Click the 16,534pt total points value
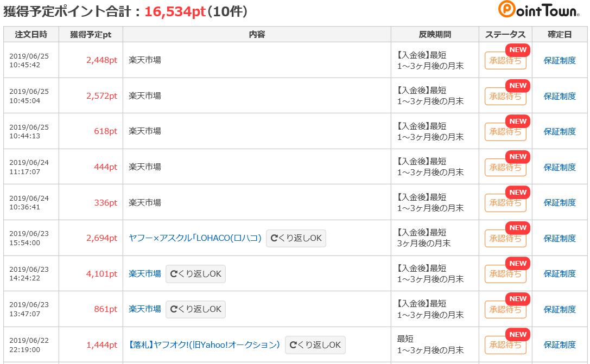Screen dimensions: 590x364 [x=175, y=11]
